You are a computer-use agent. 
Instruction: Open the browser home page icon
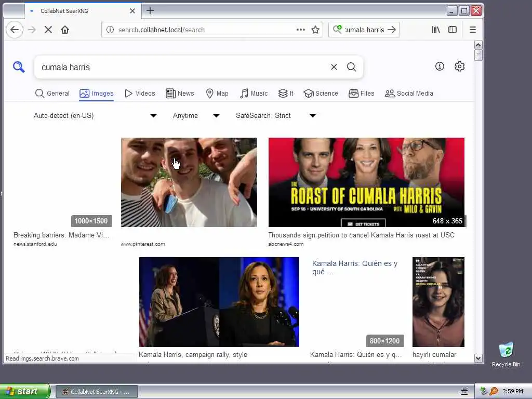click(x=65, y=30)
